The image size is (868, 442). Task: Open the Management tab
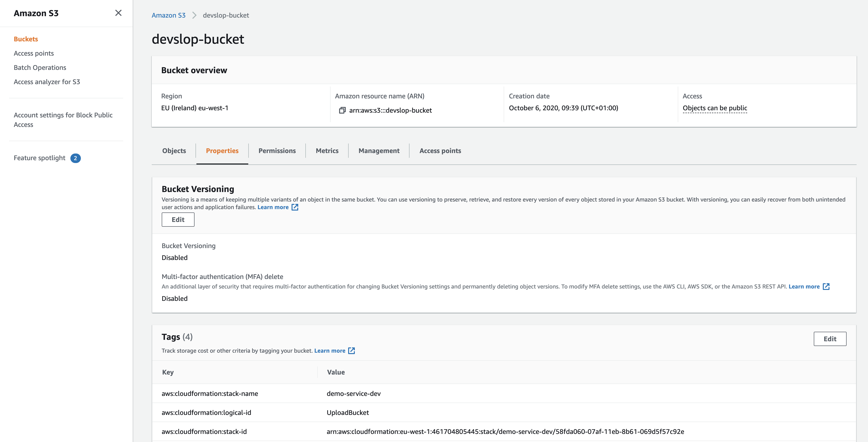[379, 151]
